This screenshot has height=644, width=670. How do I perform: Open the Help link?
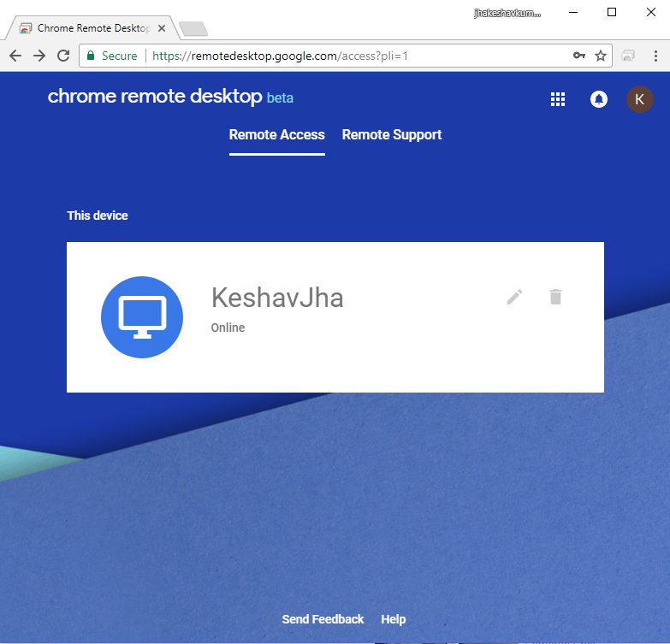tap(393, 619)
